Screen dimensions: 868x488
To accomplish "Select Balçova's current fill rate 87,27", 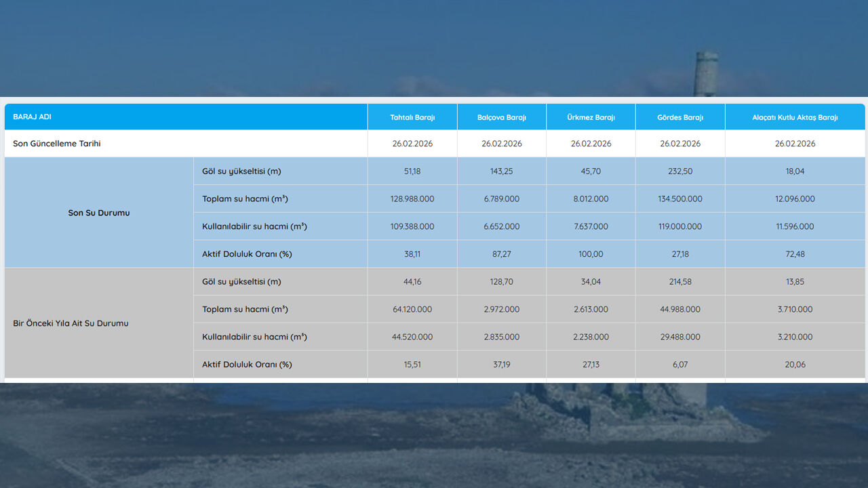I will [502, 254].
